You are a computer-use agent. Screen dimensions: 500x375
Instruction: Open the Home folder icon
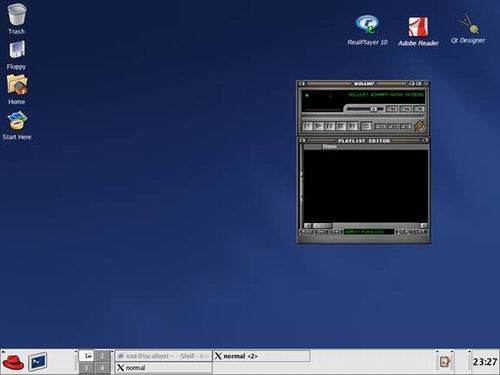[17, 89]
